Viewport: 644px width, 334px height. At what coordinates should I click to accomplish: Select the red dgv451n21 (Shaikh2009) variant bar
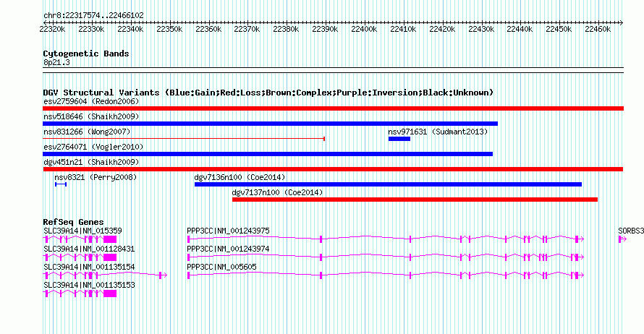pyautogui.click(x=333, y=169)
